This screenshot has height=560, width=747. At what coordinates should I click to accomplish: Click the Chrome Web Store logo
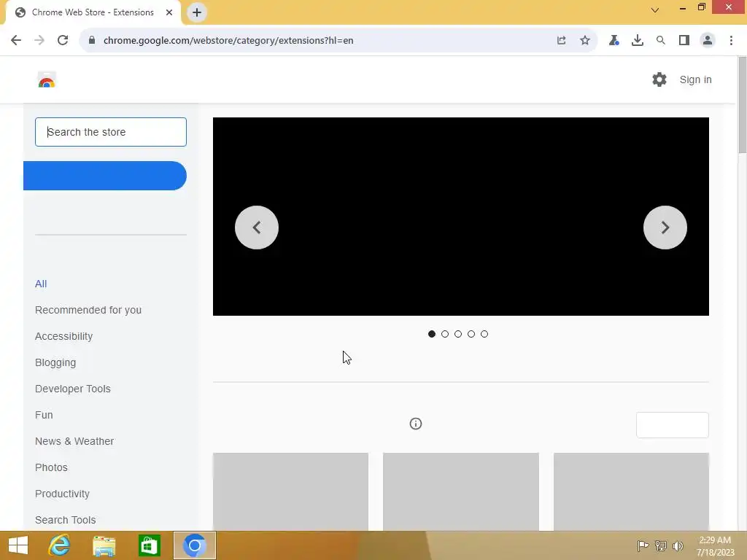(47, 80)
